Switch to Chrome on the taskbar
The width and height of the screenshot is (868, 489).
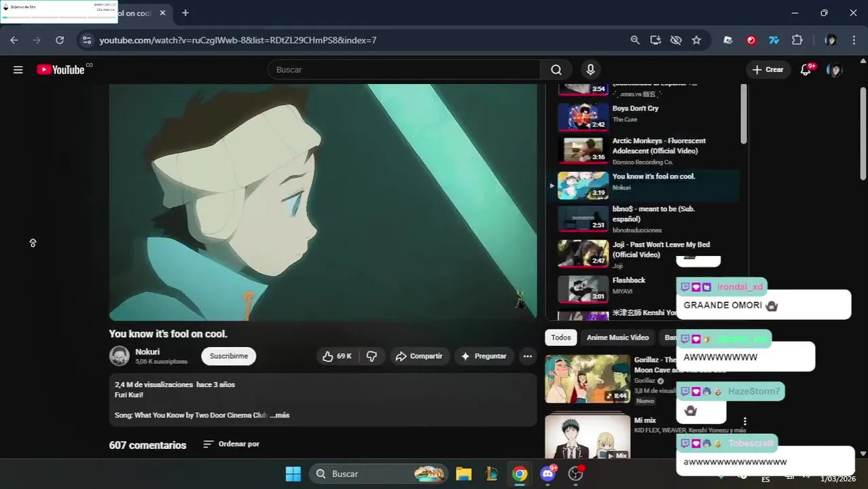click(520, 473)
